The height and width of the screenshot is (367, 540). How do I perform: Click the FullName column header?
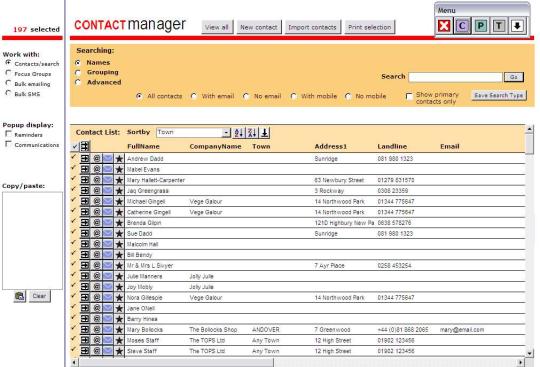tap(143, 146)
